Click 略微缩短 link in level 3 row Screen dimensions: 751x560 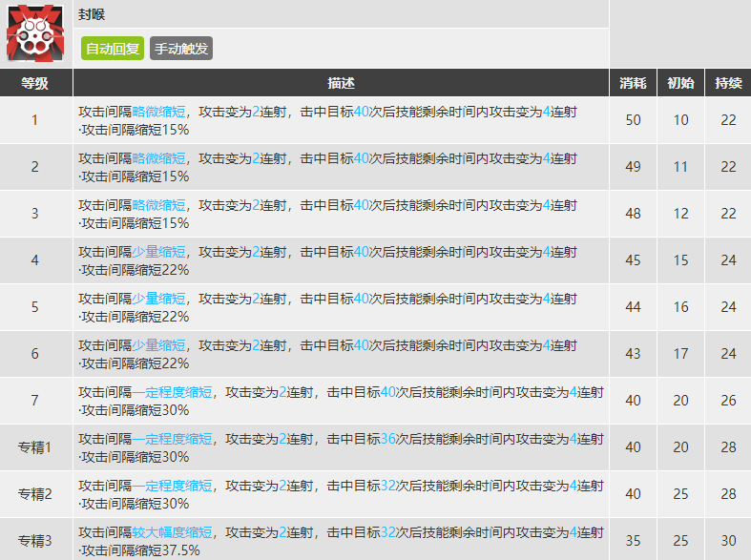click(x=158, y=205)
